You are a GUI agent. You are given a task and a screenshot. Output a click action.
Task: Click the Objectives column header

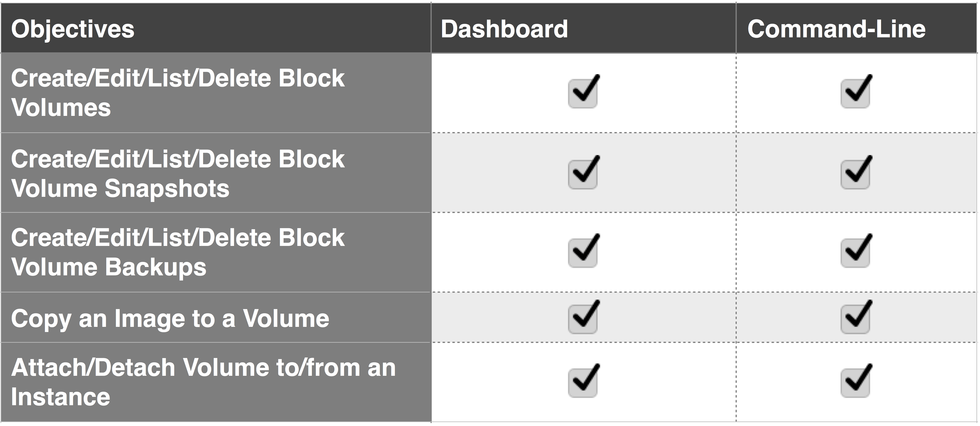(x=216, y=28)
